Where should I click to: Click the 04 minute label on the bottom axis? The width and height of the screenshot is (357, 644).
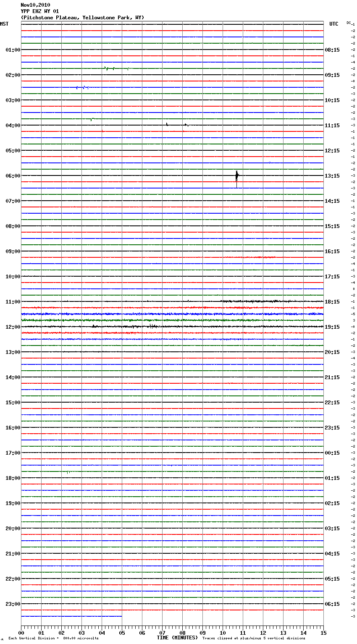click(x=102, y=633)
